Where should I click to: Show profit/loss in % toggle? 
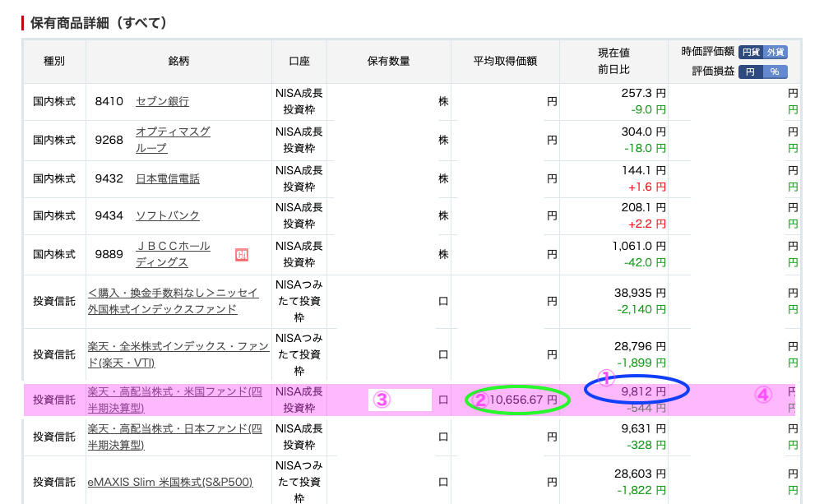point(775,72)
